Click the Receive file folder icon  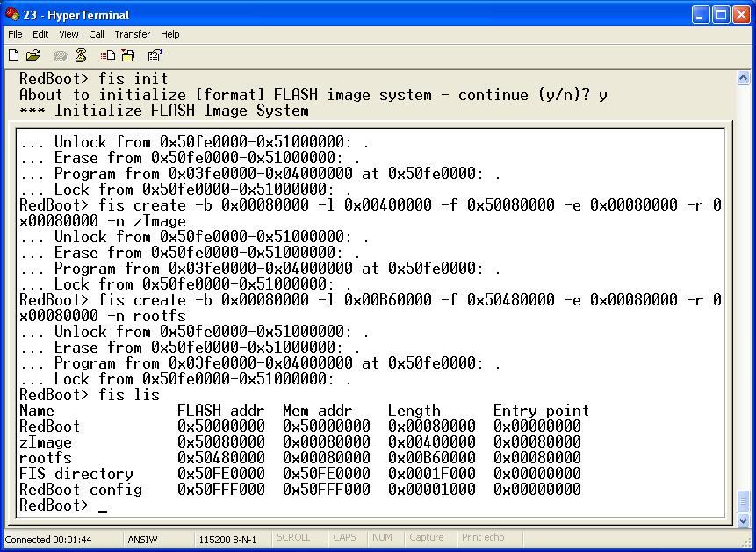(x=126, y=54)
